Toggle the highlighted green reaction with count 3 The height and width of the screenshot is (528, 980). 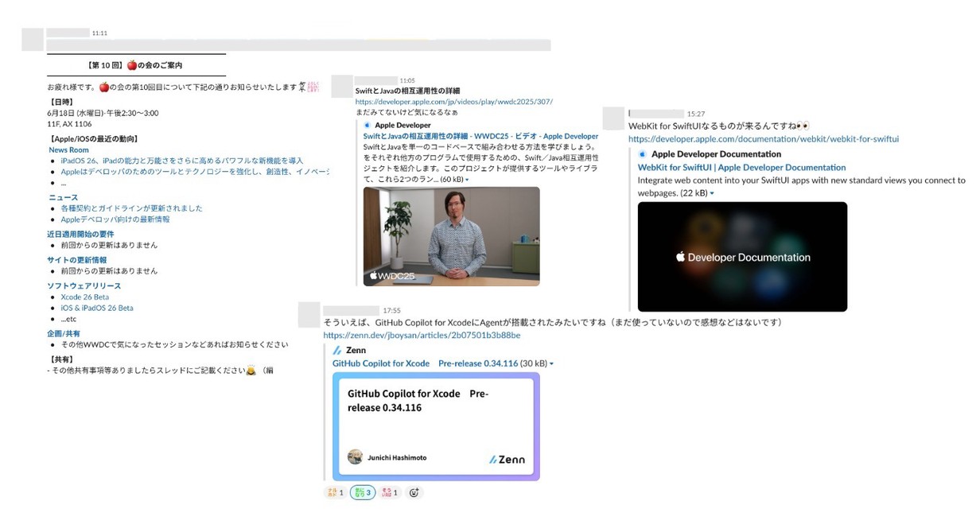click(363, 493)
